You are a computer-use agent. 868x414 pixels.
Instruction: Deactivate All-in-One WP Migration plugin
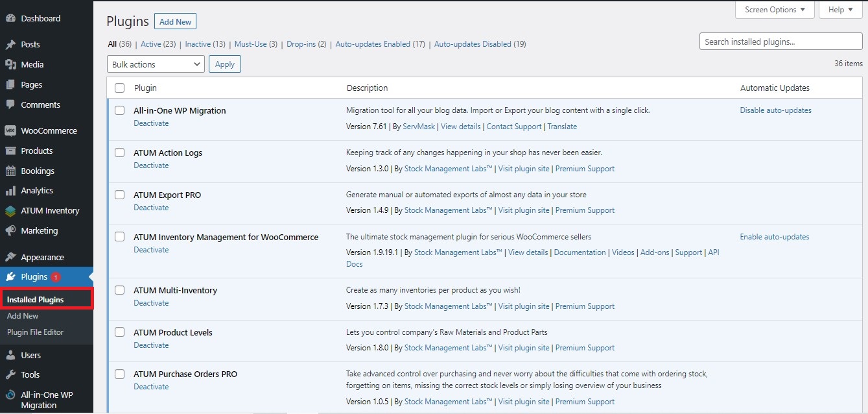coord(151,123)
